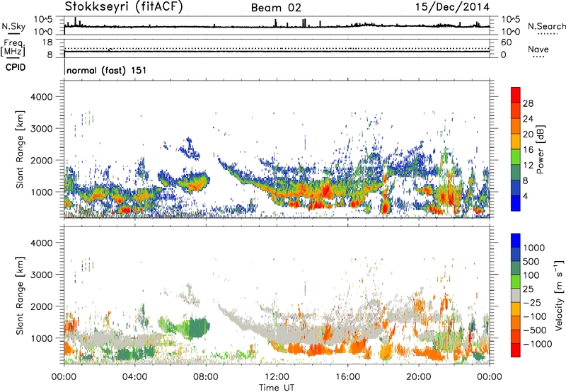Click the Beam 02 label
The height and width of the screenshot is (392, 566).
276,8
